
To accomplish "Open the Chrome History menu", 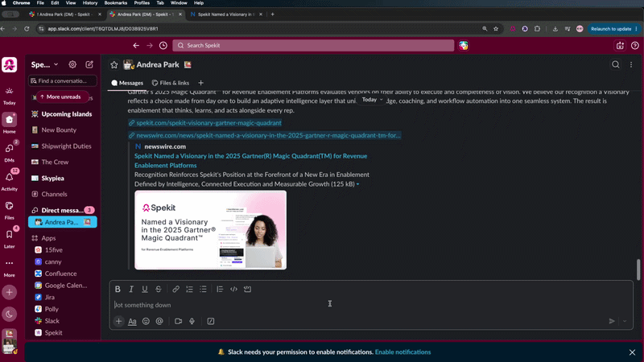I will pyautogui.click(x=90, y=3).
